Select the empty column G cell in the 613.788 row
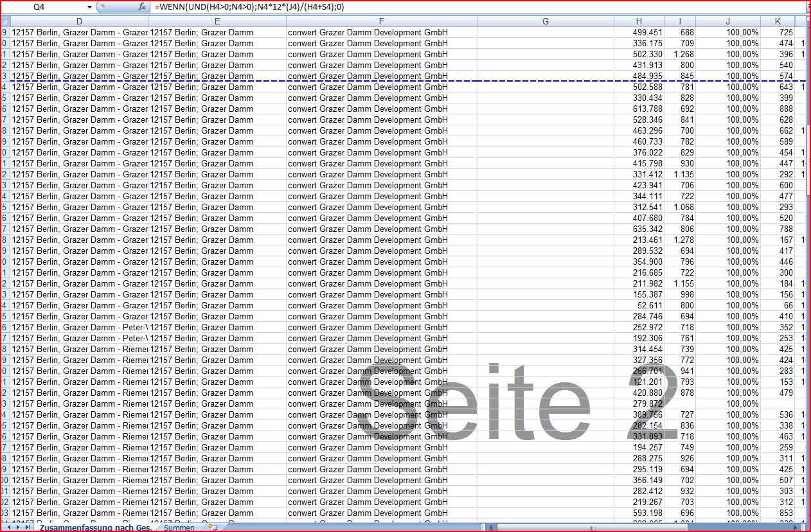The image size is (811, 532). tap(546, 109)
